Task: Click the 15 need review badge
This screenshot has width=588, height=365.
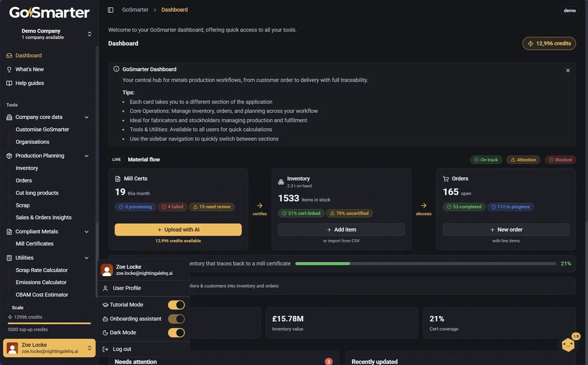Action: point(212,207)
